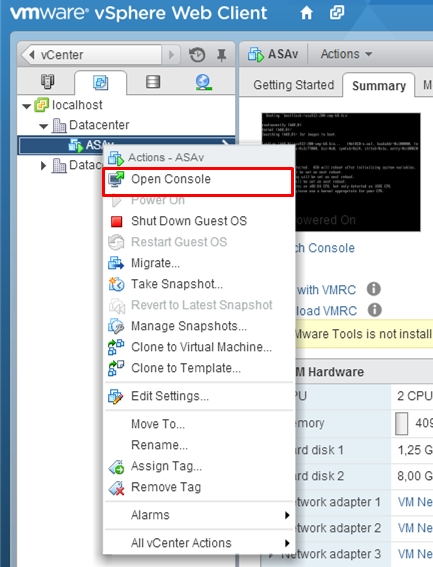Open VM Network link for adapter 3
The width and height of the screenshot is (433, 567).
click(415, 554)
